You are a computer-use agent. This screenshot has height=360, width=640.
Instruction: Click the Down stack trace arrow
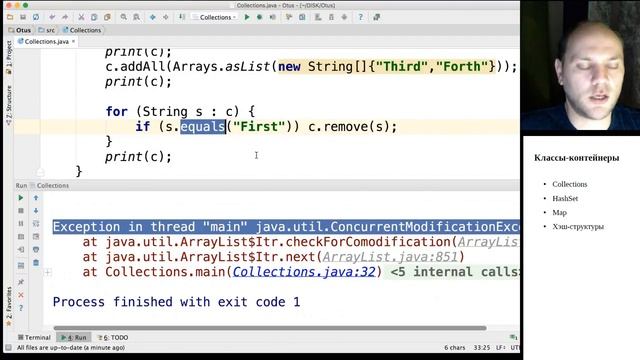(x=36, y=211)
